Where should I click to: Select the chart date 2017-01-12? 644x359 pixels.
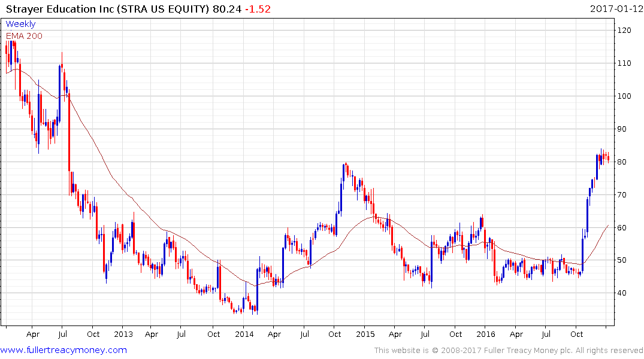click(x=616, y=9)
